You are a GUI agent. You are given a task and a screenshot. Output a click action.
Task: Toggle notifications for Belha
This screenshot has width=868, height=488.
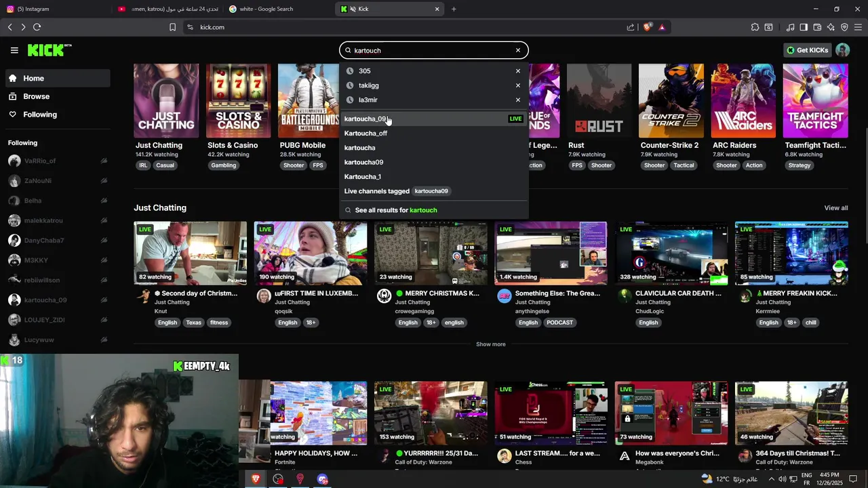[104, 201]
